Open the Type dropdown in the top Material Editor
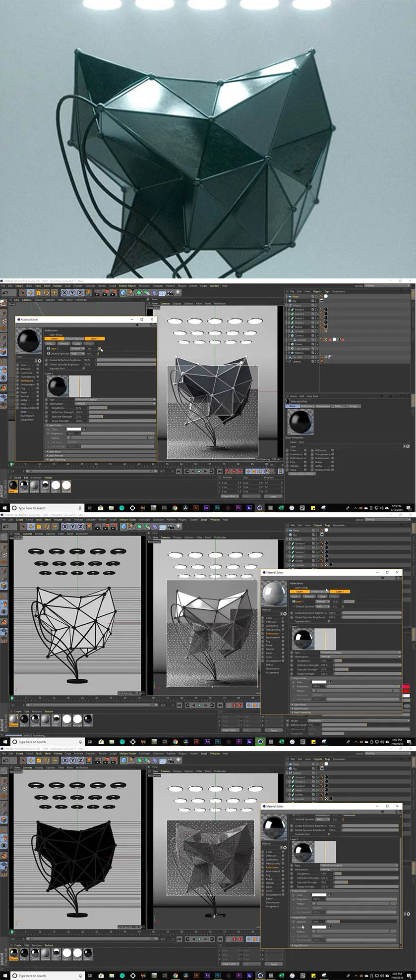Screen dimensions: 416x980 point(116,399)
